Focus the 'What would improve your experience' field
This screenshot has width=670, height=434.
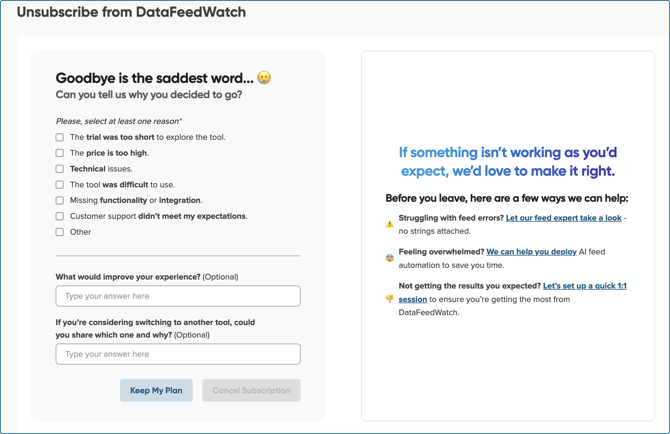tap(178, 296)
